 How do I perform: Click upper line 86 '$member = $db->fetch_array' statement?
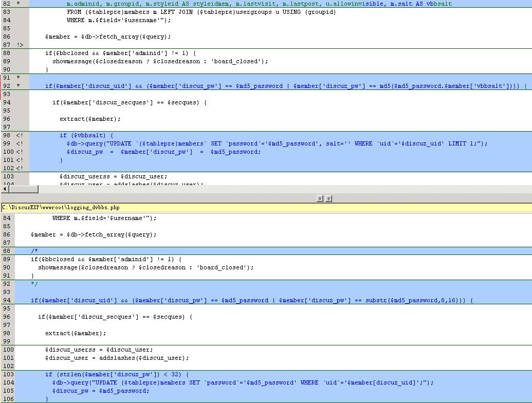tap(108, 36)
